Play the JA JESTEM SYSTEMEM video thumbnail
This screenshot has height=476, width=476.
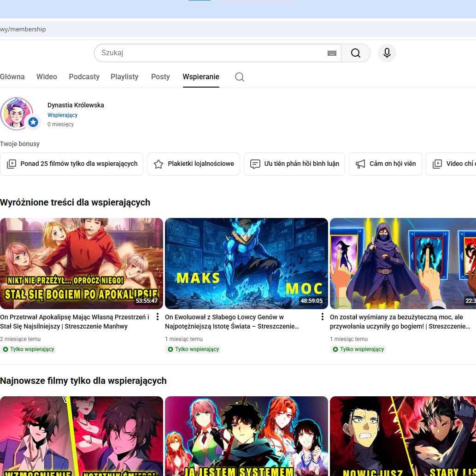[247, 436]
